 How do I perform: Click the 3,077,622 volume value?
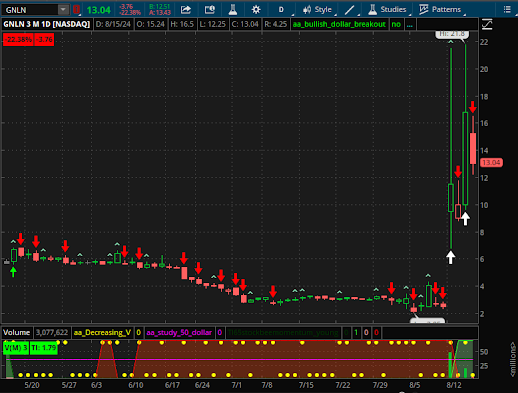(52, 333)
